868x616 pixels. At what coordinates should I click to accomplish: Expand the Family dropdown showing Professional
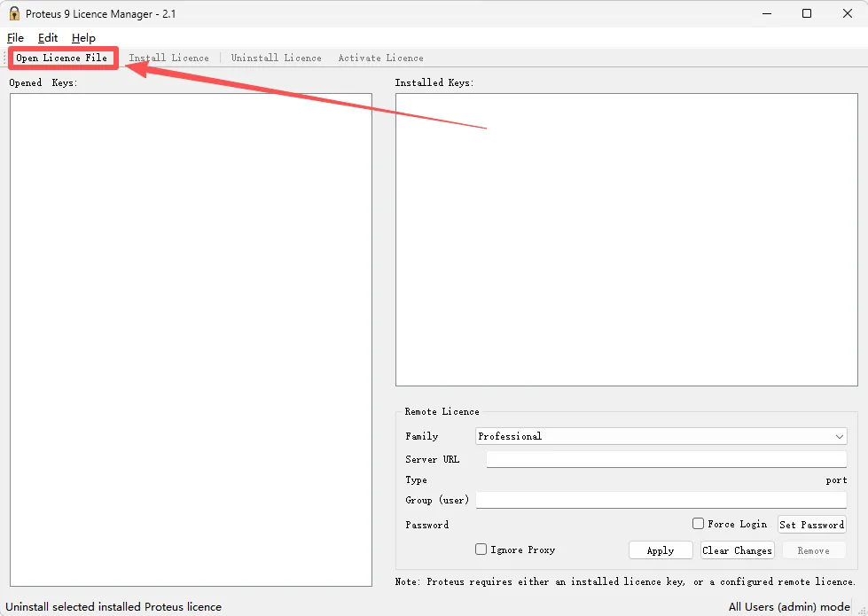pyautogui.click(x=661, y=436)
